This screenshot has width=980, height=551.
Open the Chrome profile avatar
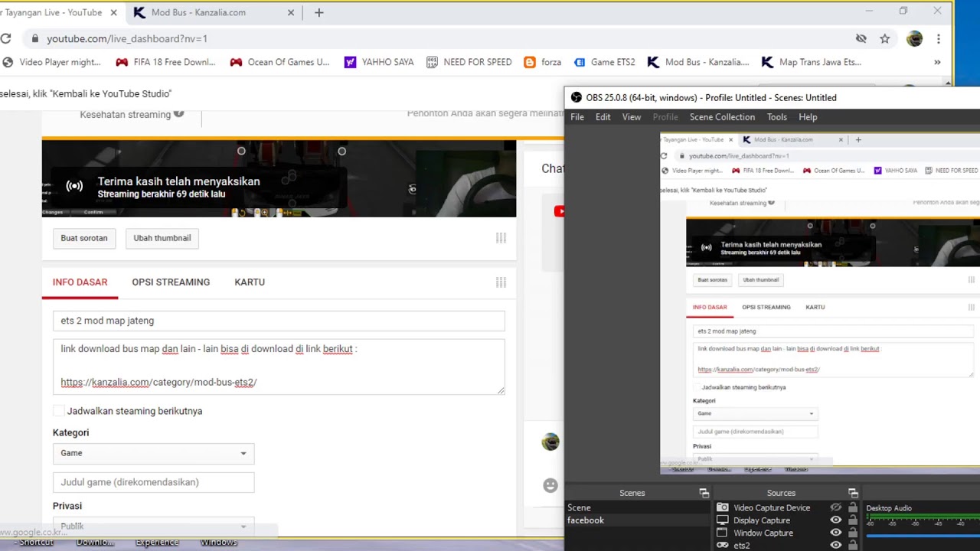[x=914, y=38]
